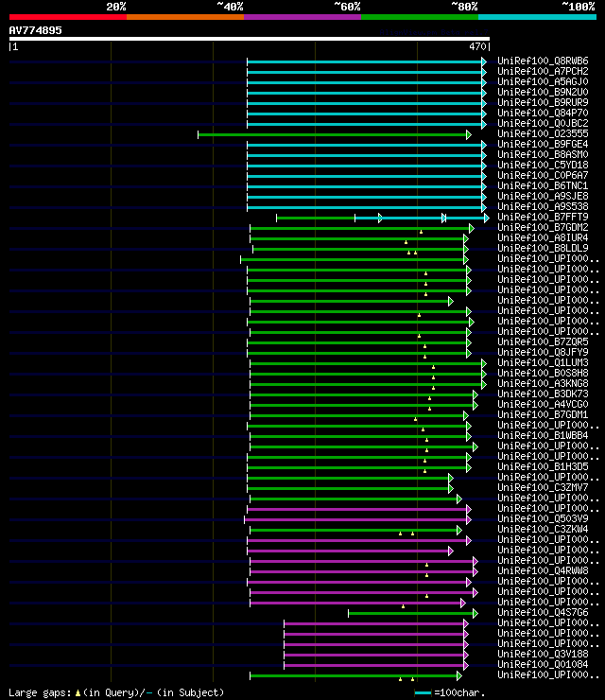Image resolution: width=605 pixels, height=700 pixels.
Task: Click the cyan =100char. scale bar
Action: 423,692
